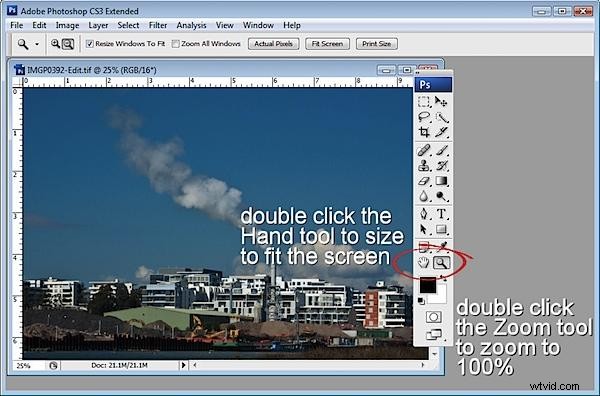The width and height of the screenshot is (600, 396).
Task: Enable Zoom All Windows checkbox
Action: (x=176, y=44)
